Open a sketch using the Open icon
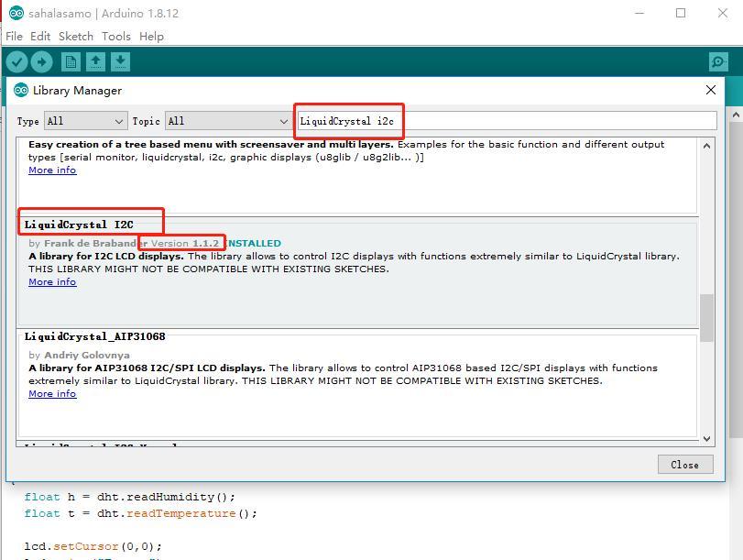 tap(95, 62)
